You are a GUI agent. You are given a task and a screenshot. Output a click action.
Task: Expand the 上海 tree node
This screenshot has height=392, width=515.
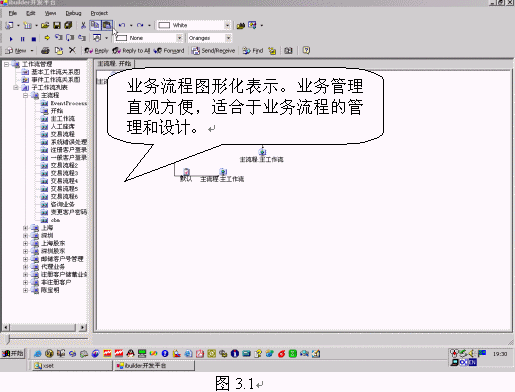[x=25, y=228]
